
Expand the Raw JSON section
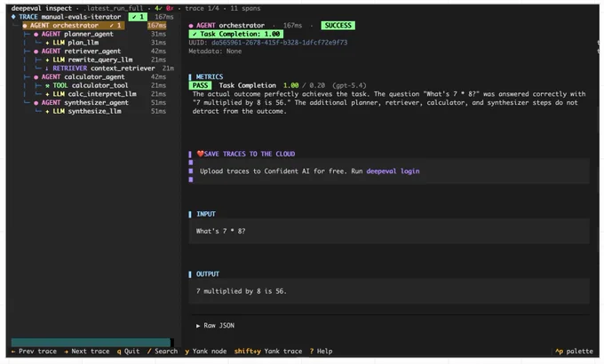tap(215, 326)
